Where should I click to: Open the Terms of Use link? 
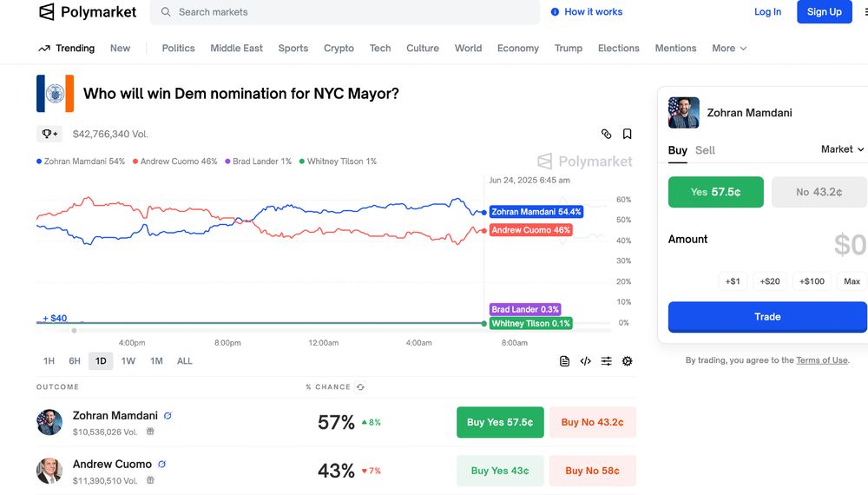click(821, 360)
